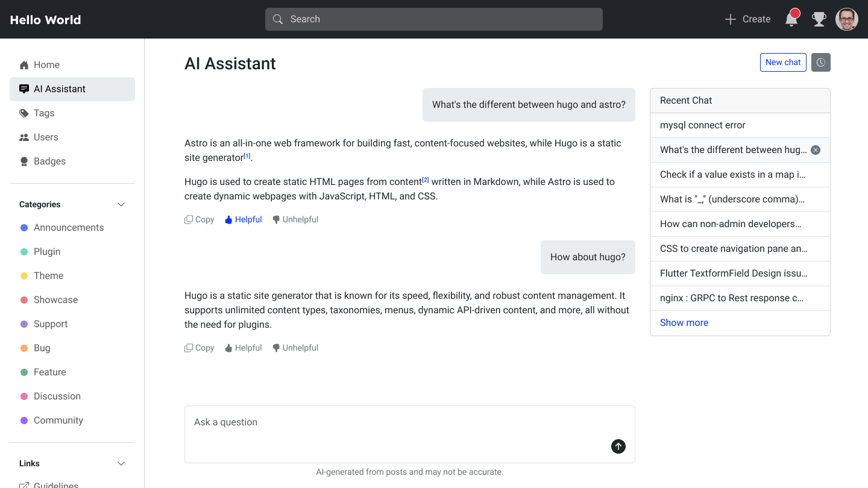
Task: Submit the question with the send arrow
Action: [x=618, y=446]
